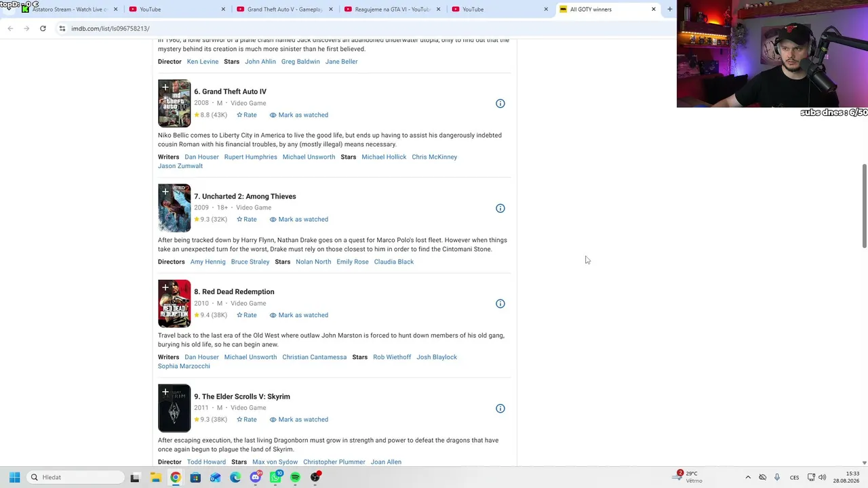Click the page vertical scrollbar thumb

coord(864,205)
